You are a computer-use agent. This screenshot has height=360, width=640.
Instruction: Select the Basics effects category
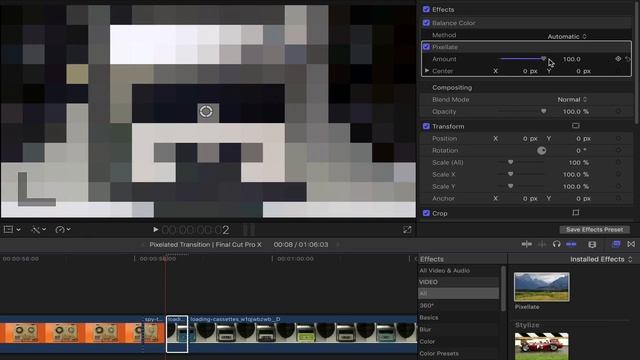[x=429, y=317]
